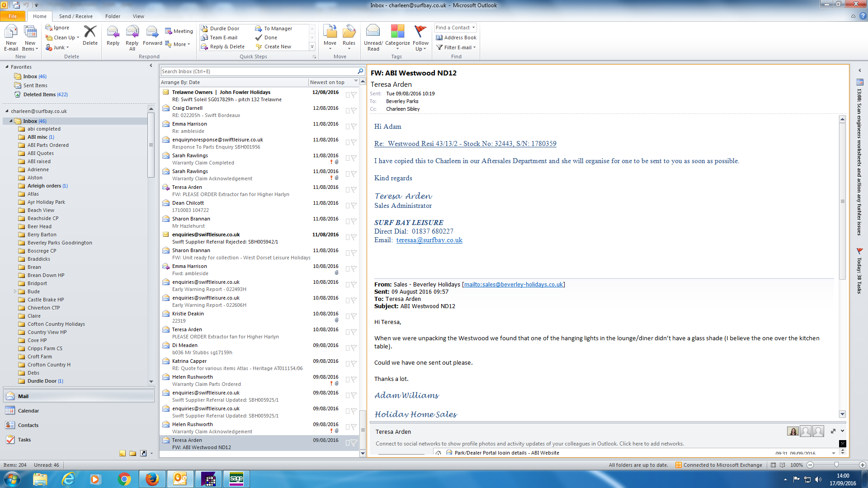Flag the Katrina Capper email
The width and height of the screenshot is (868, 488).
pos(354,363)
